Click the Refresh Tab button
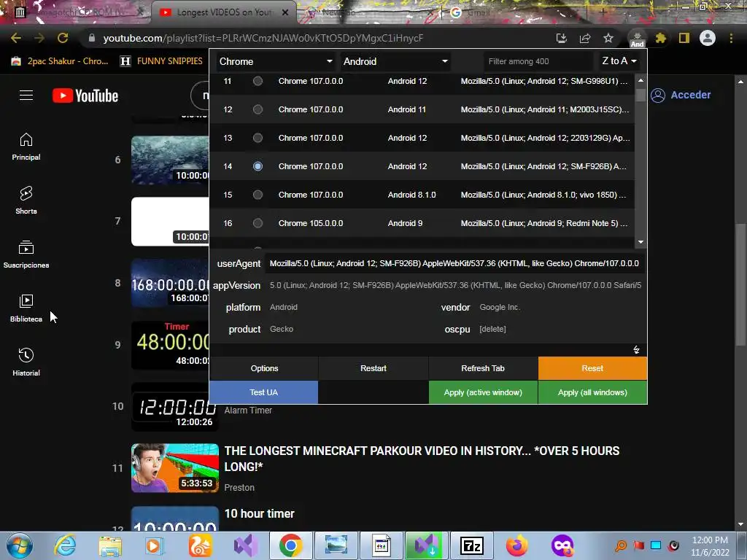The width and height of the screenshot is (747, 560). pos(483,368)
